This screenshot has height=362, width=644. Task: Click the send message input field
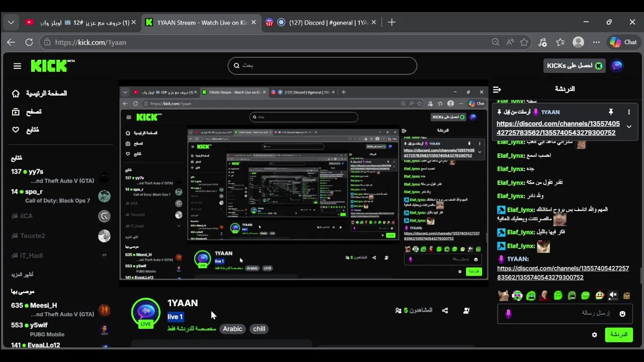point(565,313)
